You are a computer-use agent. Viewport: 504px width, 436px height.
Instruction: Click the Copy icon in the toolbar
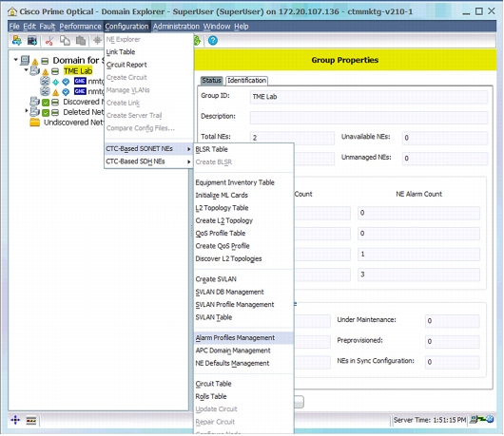pos(65,41)
